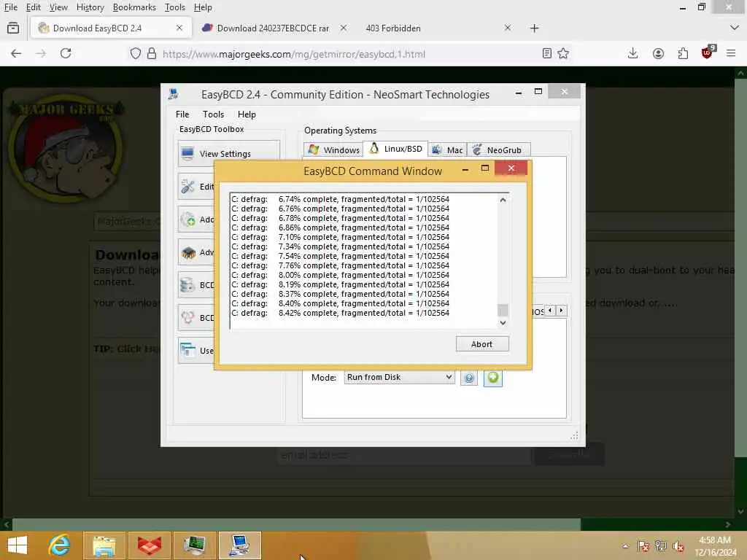
Task: Click the left tab scroll arrow in EasyBCD
Action: (x=550, y=311)
